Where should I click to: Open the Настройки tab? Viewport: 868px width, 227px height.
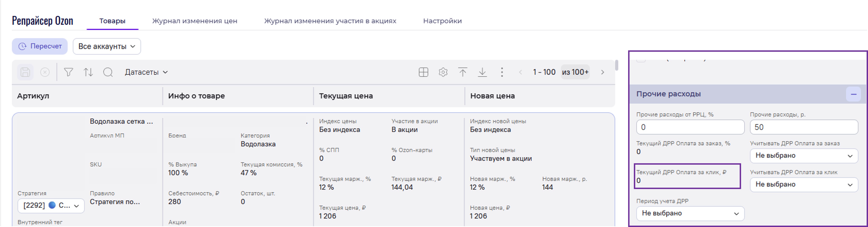(442, 21)
